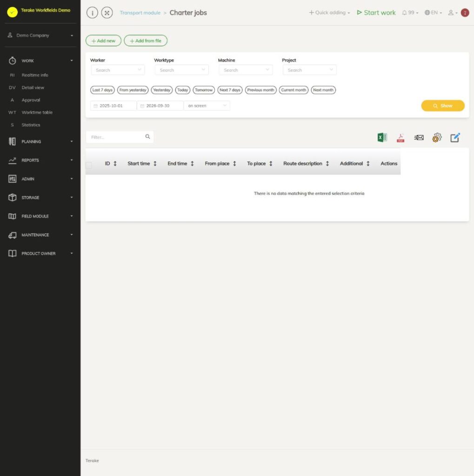This screenshot has width=474, height=476.
Task: Open the Quick adding dropdown
Action: click(x=329, y=13)
